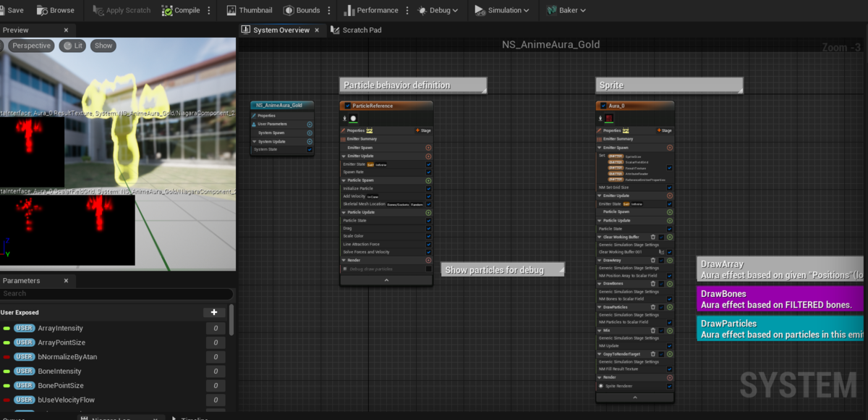Image resolution: width=868 pixels, height=420 pixels.
Task: Open the Debug dropdown menu
Action: coord(438,10)
